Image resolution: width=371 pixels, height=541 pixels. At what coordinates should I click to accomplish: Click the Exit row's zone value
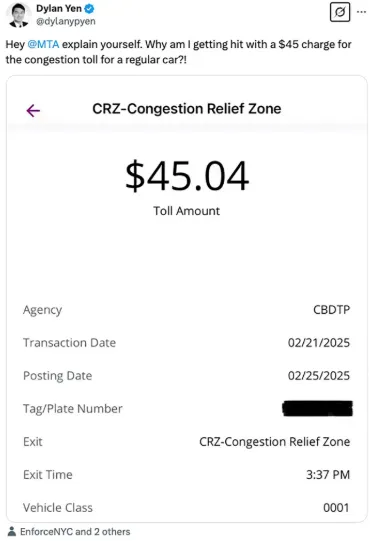(275, 442)
